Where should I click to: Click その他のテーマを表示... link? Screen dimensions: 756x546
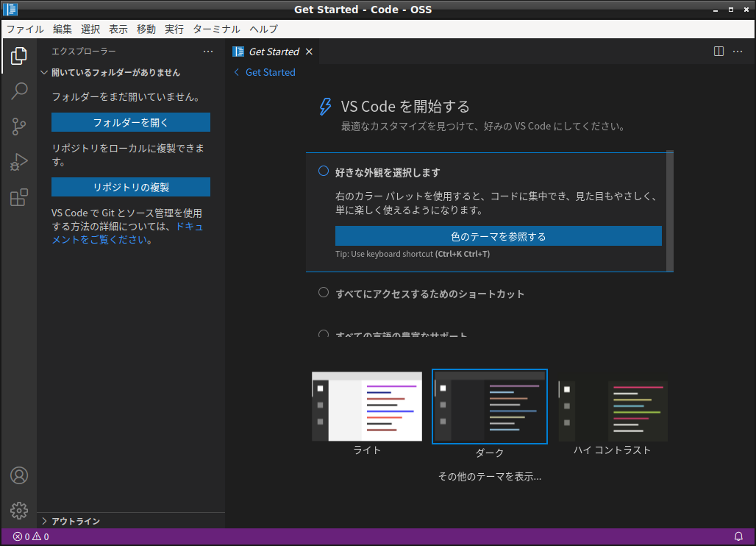tap(489, 477)
